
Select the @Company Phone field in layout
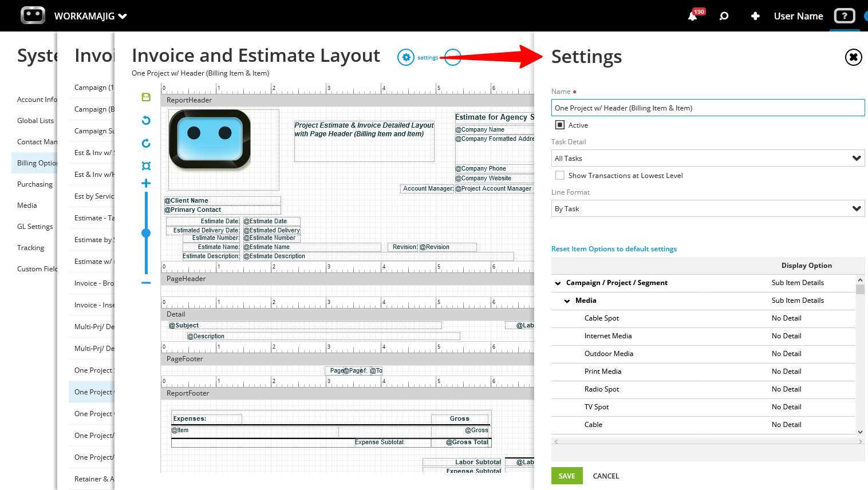pos(495,168)
